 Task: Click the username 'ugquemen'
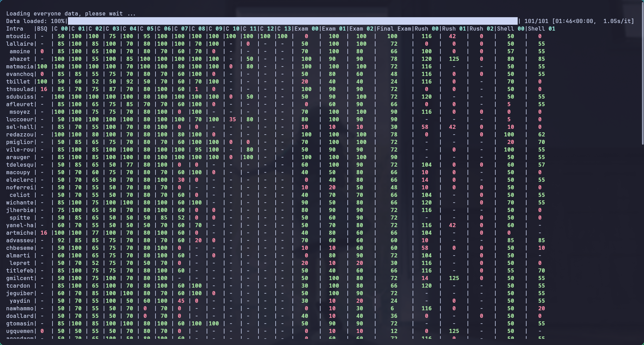tap(20, 331)
